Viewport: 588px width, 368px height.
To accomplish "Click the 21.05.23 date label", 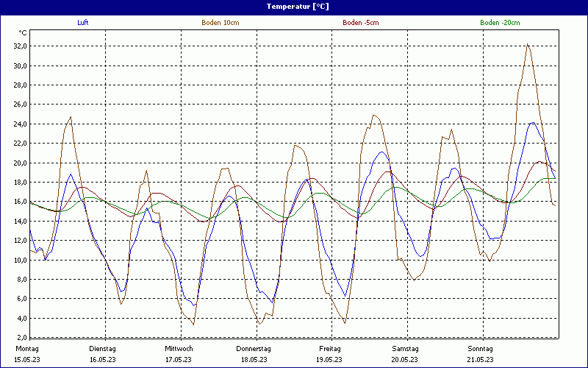I will click(480, 359).
